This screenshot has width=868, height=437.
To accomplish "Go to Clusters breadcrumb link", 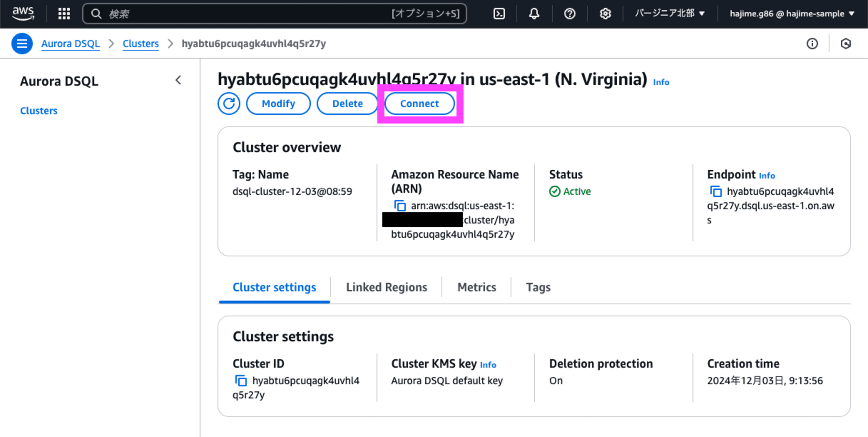I will coord(141,43).
